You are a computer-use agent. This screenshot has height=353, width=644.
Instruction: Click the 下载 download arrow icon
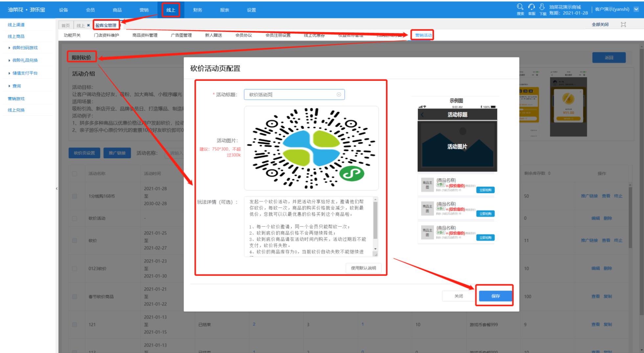(x=542, y=7)
